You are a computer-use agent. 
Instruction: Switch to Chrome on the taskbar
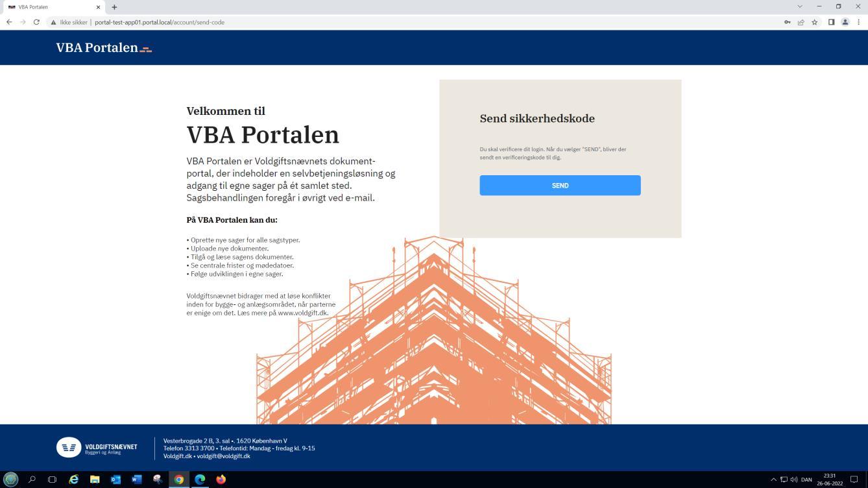(179, 480)
